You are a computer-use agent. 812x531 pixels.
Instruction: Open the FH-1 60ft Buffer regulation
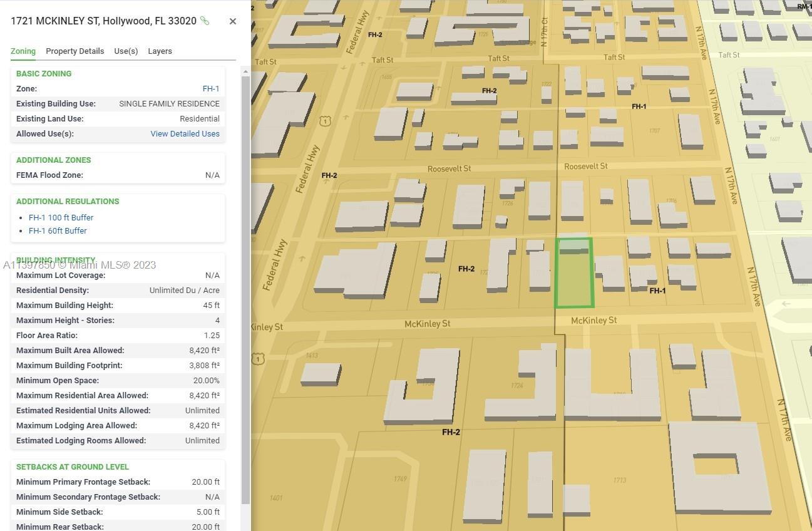[x=58, y=231]
